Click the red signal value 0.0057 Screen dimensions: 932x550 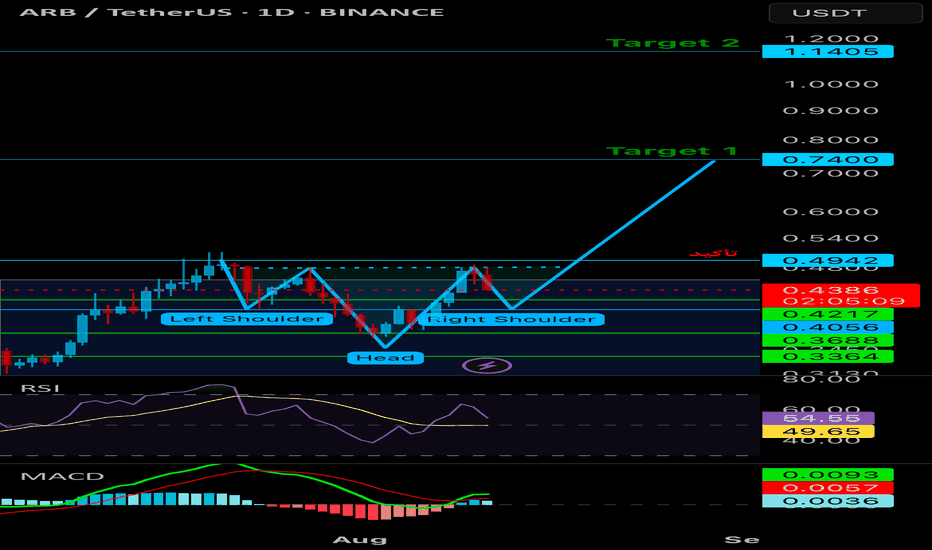point(827,488)
